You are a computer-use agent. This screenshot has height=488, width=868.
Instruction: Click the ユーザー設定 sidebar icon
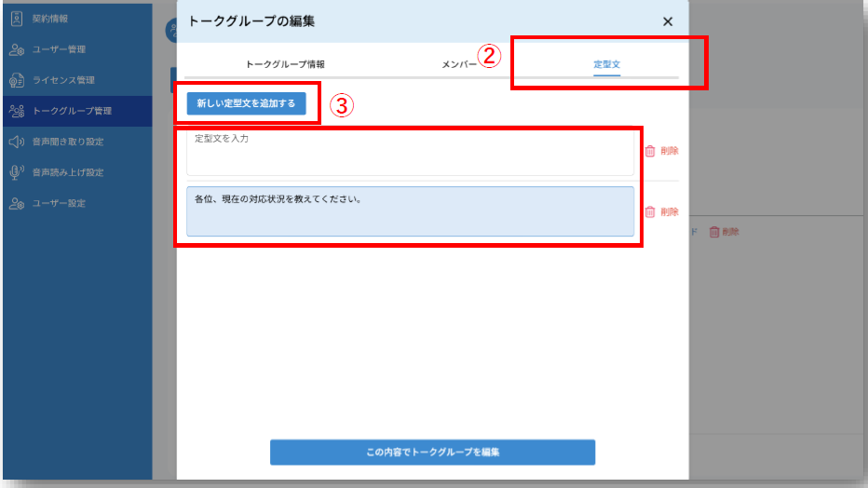(x=17, y=204)
